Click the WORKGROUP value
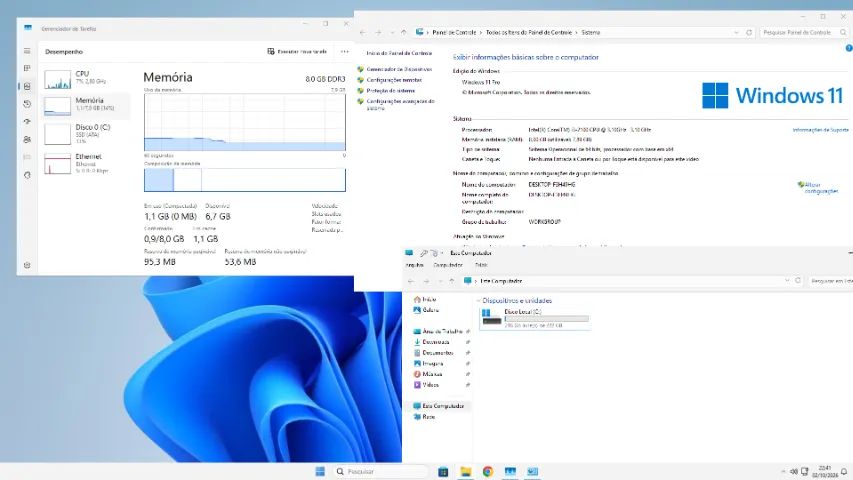 [x=545, y=222]
